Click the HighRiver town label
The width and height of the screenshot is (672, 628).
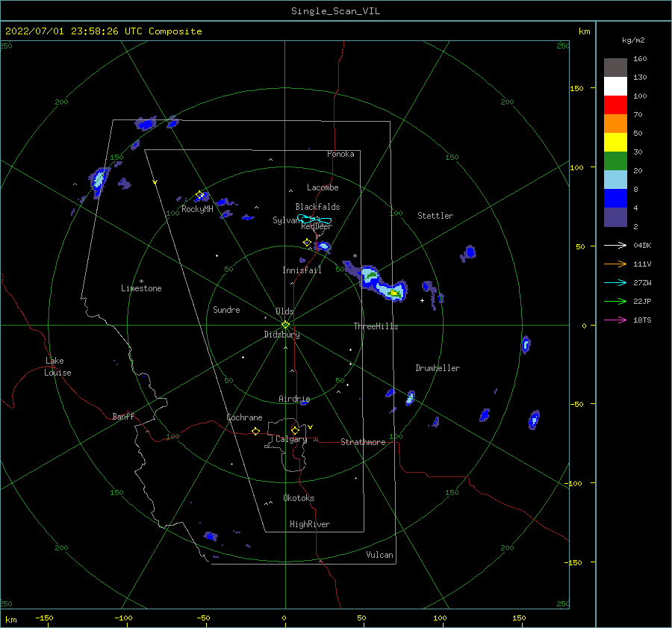[x=310, y=524]
